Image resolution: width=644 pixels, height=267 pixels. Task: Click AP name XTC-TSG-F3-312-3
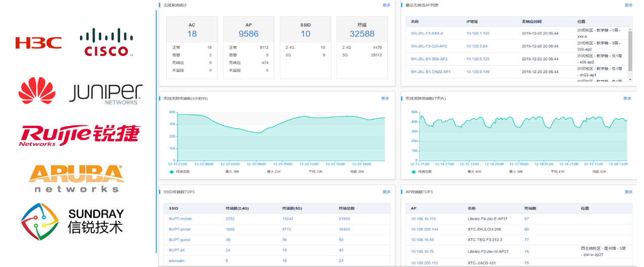tap(484, 240)
